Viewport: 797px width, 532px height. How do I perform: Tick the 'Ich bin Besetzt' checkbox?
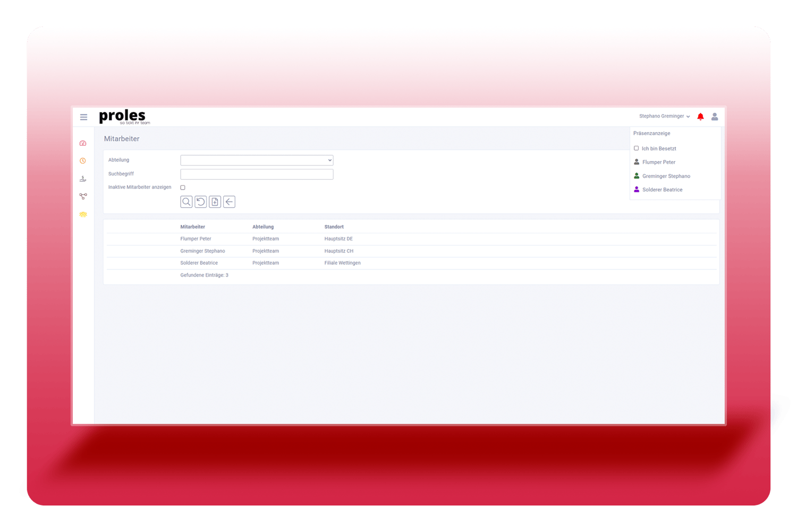click(x=636, y=148)
